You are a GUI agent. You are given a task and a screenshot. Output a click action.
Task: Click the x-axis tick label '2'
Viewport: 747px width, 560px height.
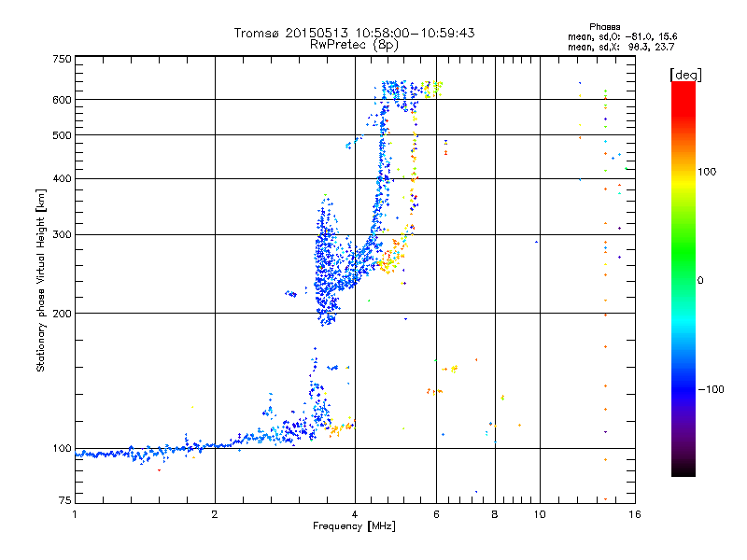215,514
